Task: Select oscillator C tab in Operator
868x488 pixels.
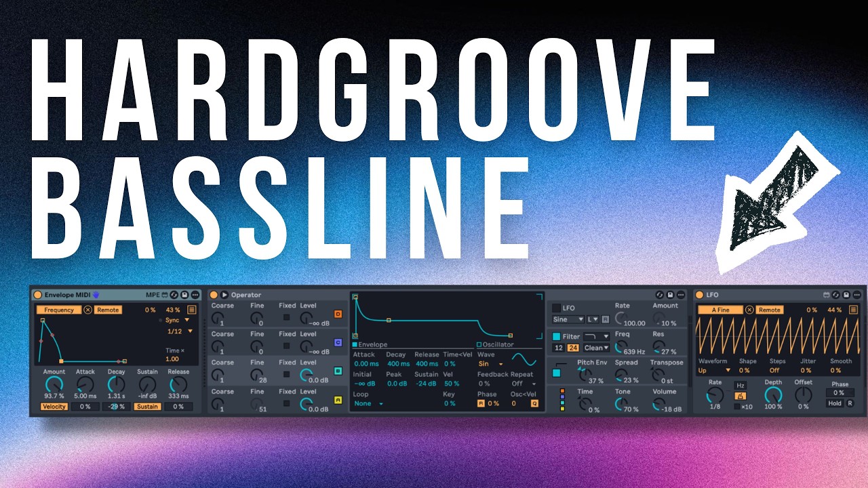Action: coord(338,343)
